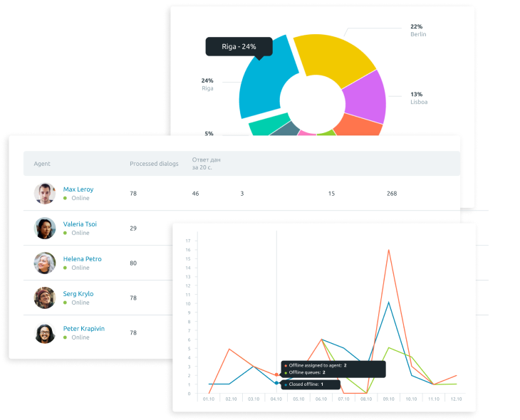This screenshot has width=520, height=420.
Task: Open Valeria Tsoi agent name link
Action: 80,224
